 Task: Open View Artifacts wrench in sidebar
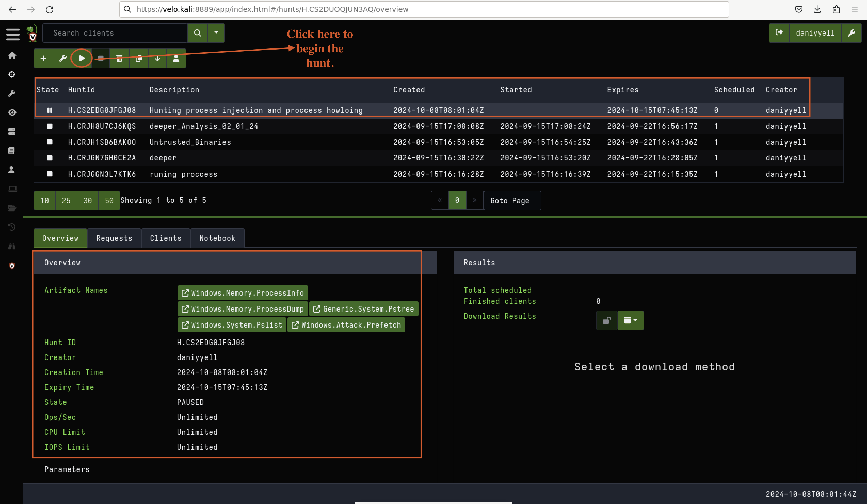point(12,94)
